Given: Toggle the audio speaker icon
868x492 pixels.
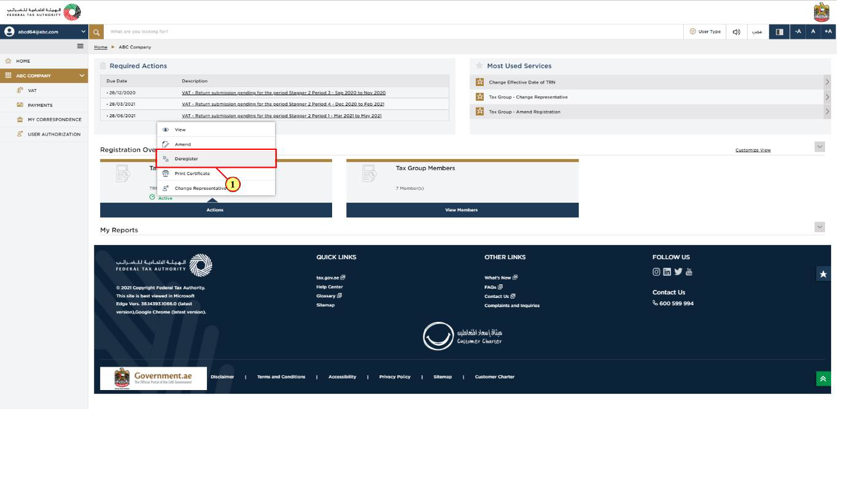Looking at the screenshot, I should 736,31.
